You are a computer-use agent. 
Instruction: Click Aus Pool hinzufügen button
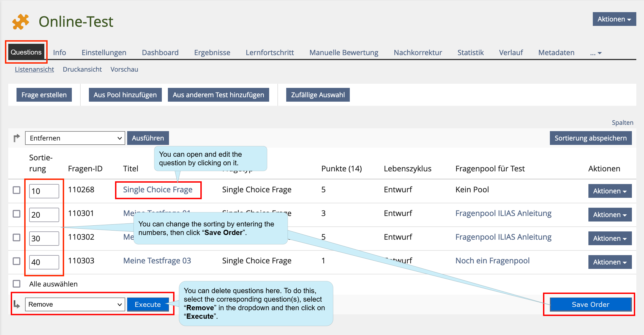125,95
